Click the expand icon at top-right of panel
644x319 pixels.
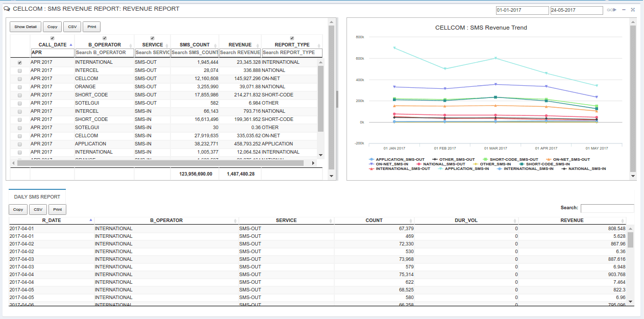(633, 10)
